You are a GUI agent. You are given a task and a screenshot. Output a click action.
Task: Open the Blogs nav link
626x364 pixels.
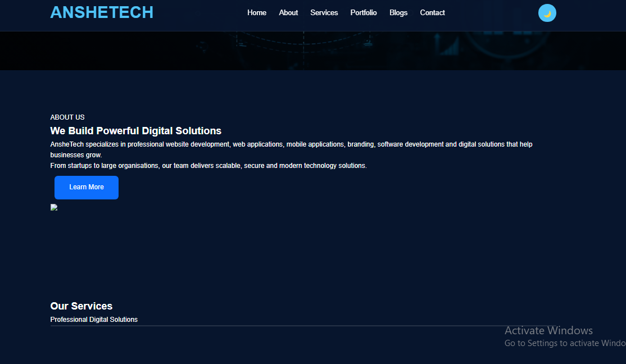pos(398,13)
